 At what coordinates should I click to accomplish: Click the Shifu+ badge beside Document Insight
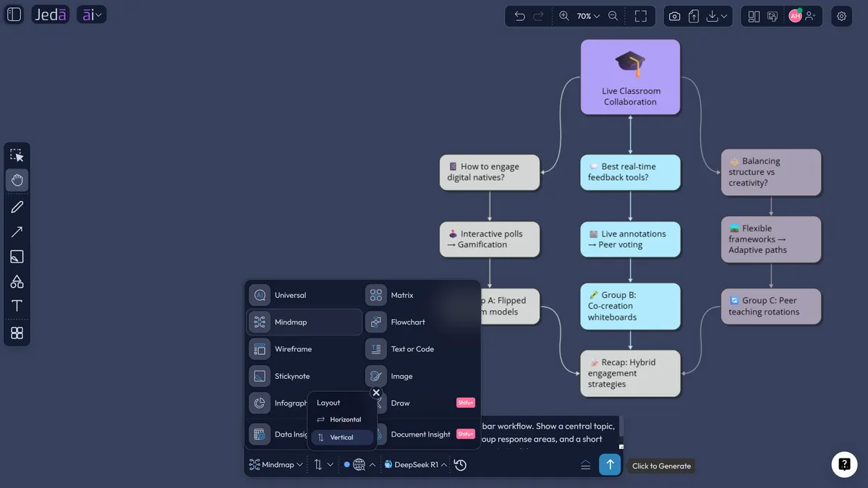click(x=465, y=434)
